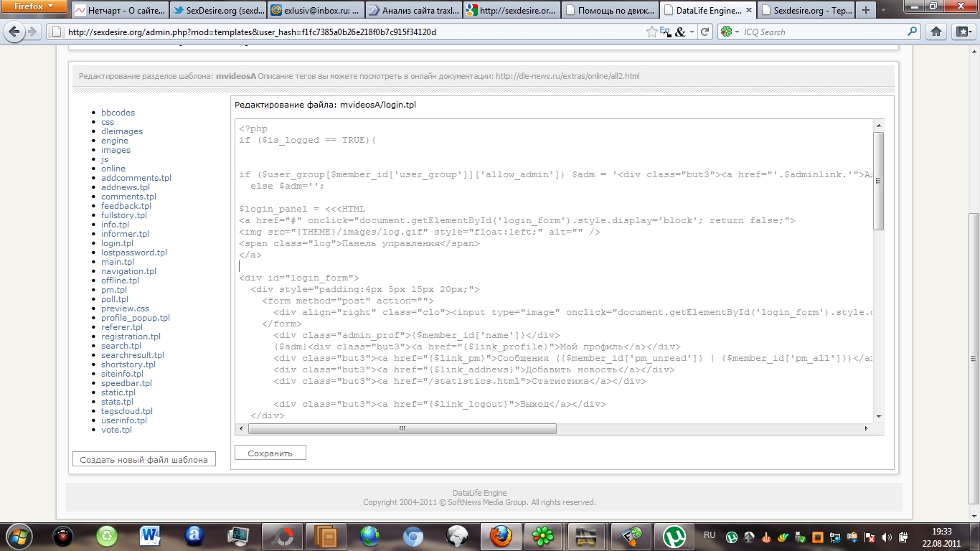
Task: Open the ICQ search engine dropdown
Action: pos(730,32)
